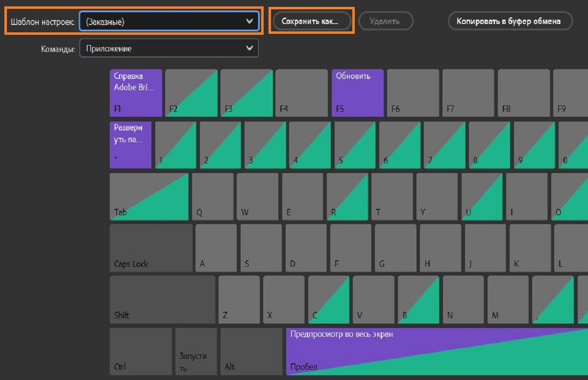588x380 pixels.
Task: Select the F5 Обновить key
Action: [358, 93]
